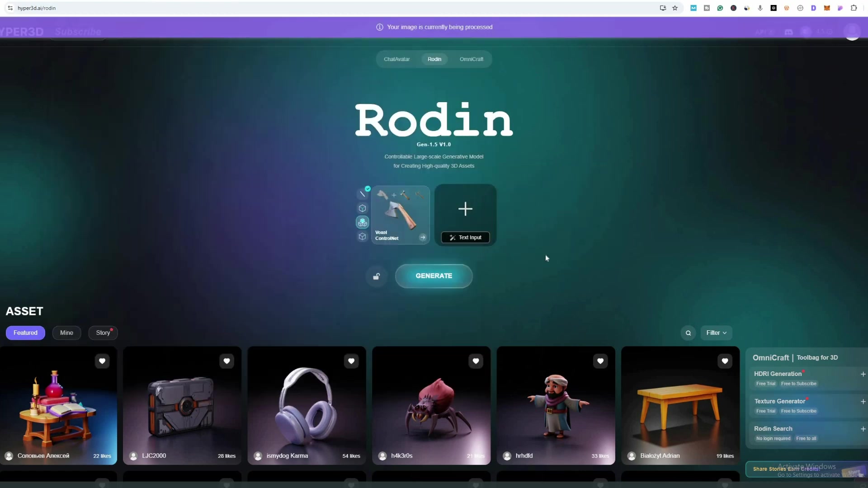Select the sketch input mode icon

tap(362, 193)
